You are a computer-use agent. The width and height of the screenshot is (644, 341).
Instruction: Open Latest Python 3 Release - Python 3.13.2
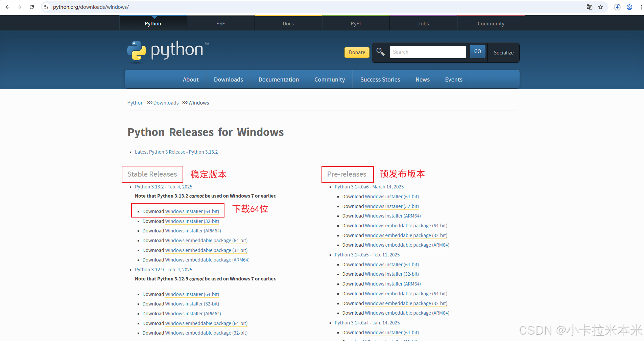pyautogui.click(x=176, y=152)
